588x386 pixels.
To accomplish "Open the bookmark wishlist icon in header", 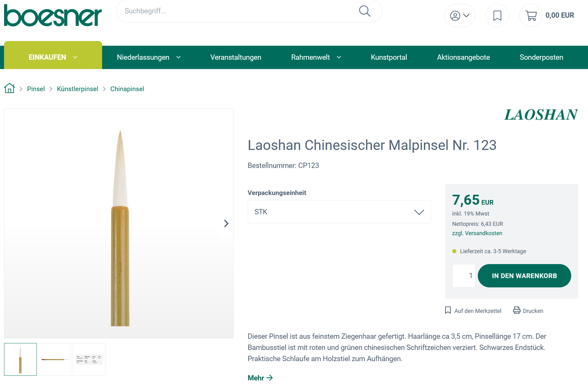I will pyautogui.click(x=497, y=16).
